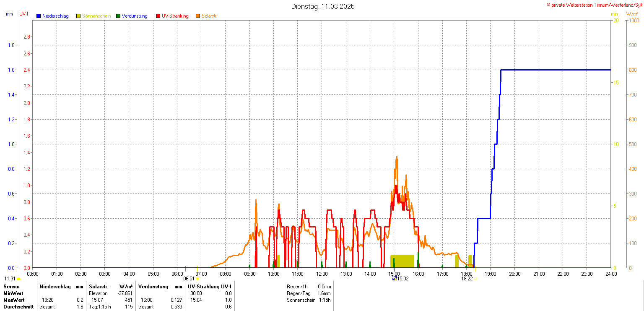Click the blue Niederschlag legend square
Image resolution: width=644 pixels, height=311 pixels.
point(39,16)
